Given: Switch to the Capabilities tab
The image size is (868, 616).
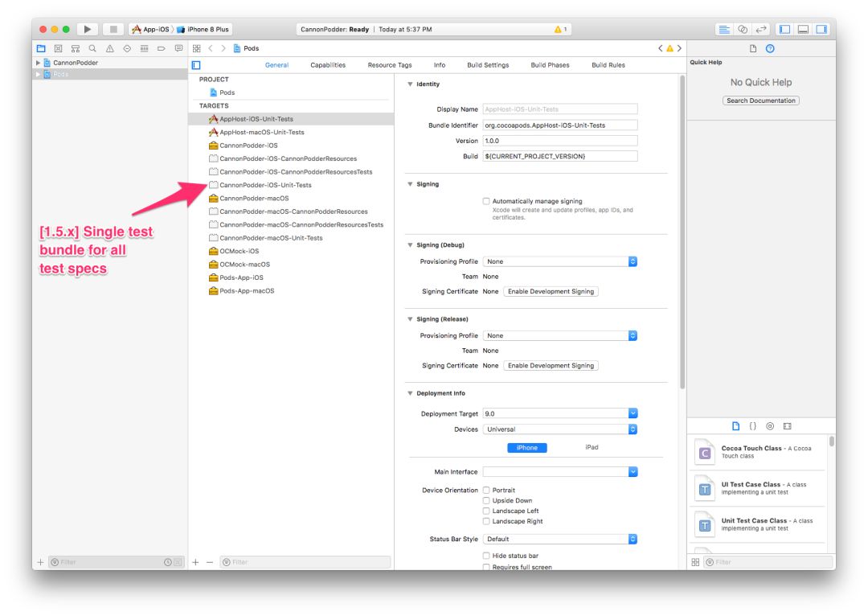Looking at the screenshot, I should coord(328,65).
